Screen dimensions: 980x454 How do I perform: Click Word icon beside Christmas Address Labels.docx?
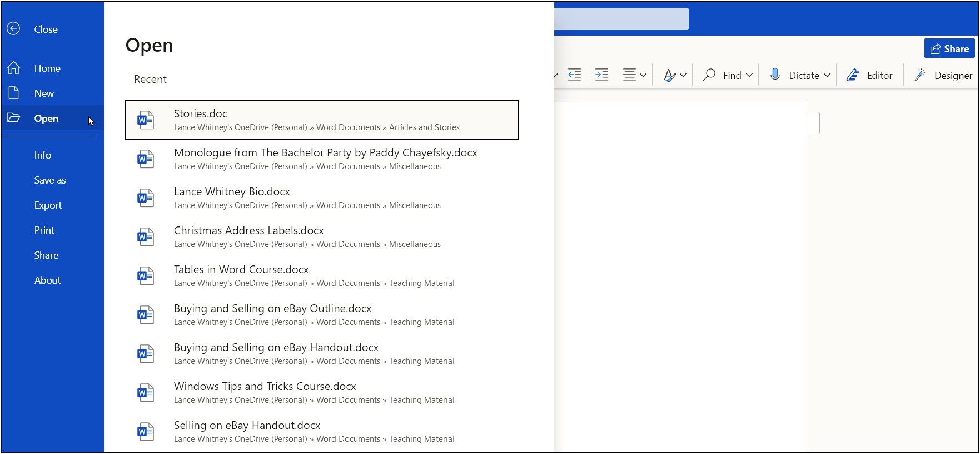146,236
